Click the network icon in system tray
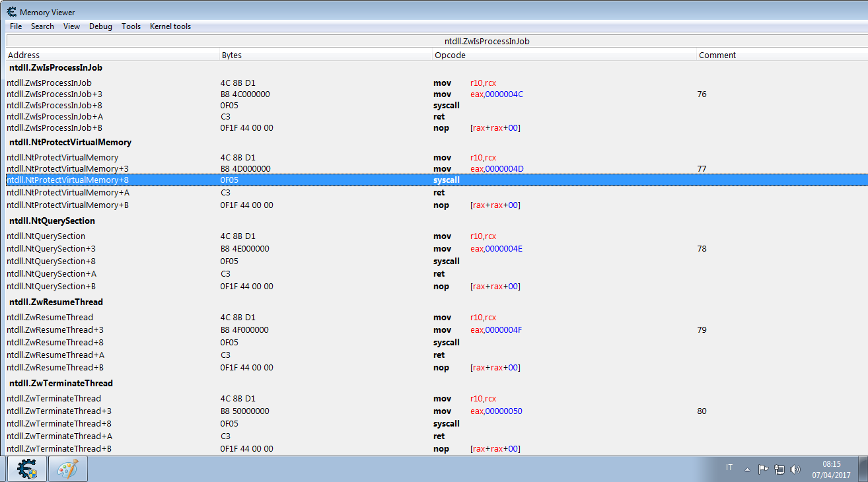Viewport: 868px width, 482px height. pyautogui.click(x=779, y=469)
